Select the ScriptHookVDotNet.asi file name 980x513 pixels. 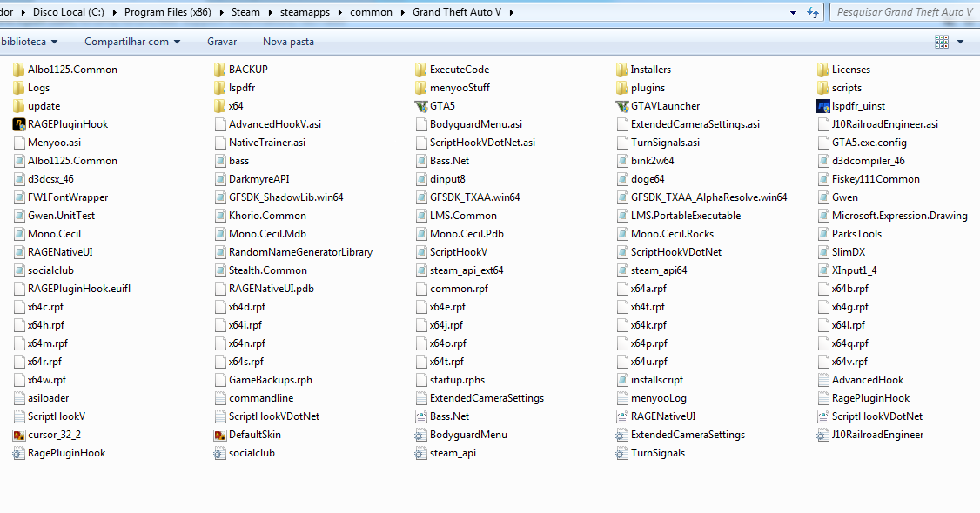pos(482,143)
